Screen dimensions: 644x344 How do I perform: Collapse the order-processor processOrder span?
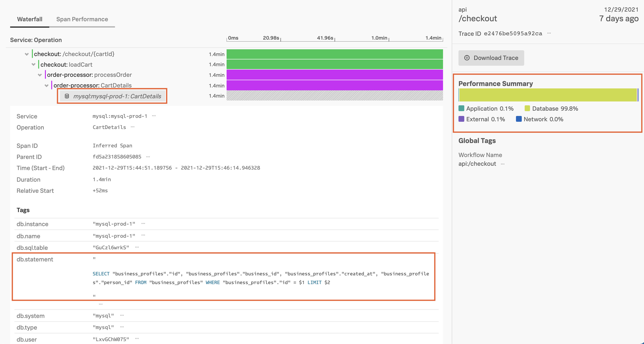[40, 75]
